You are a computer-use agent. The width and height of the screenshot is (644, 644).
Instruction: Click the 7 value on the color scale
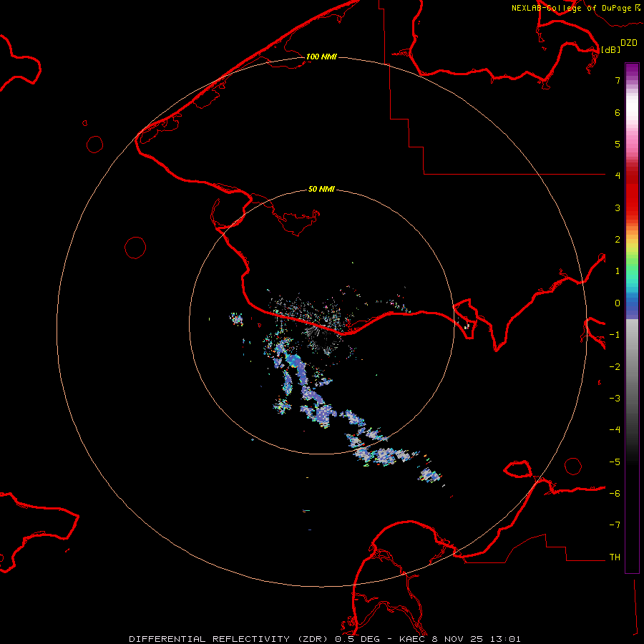(618, 80)
